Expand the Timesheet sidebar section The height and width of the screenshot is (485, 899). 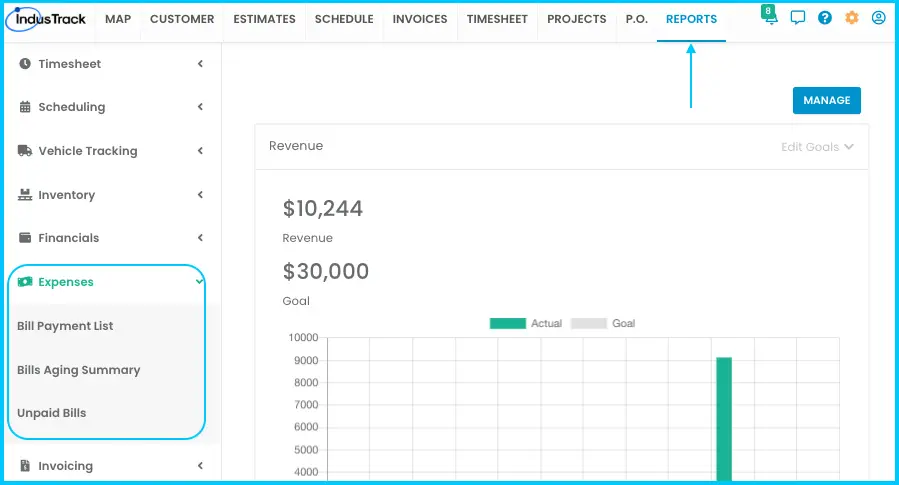click(x=200, y=64)
